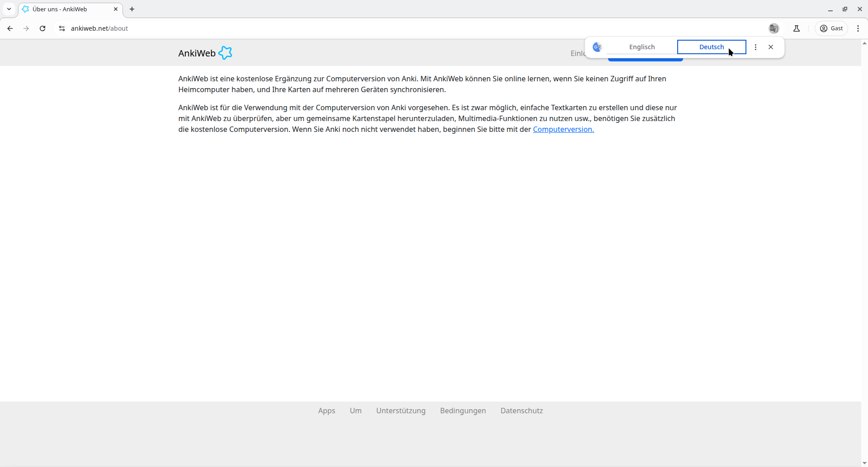Image resolution: width=868 pixels, height=467 pixels.
Task: Open the Bedingungen footer link
Action: tap(463, 411)
